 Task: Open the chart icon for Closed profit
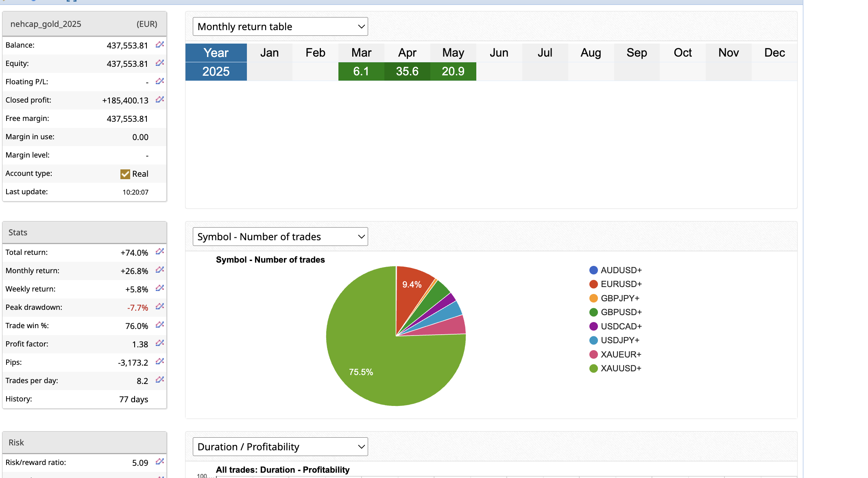(160, 100)
